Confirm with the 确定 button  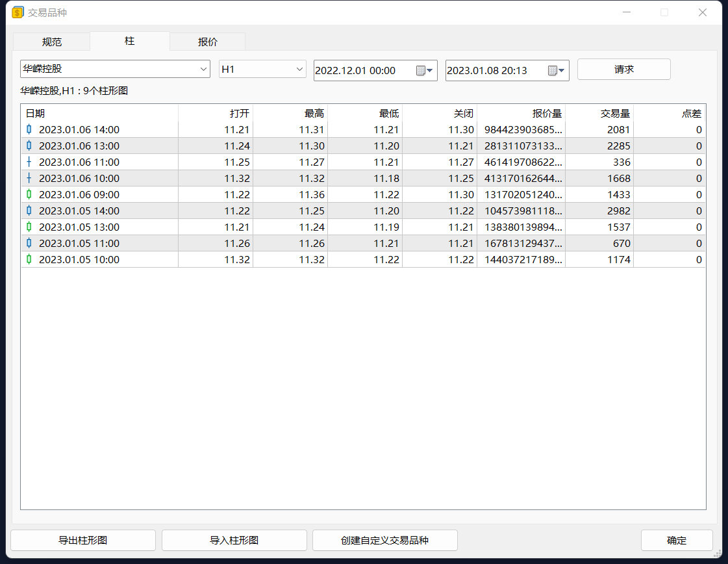(676, 540)
